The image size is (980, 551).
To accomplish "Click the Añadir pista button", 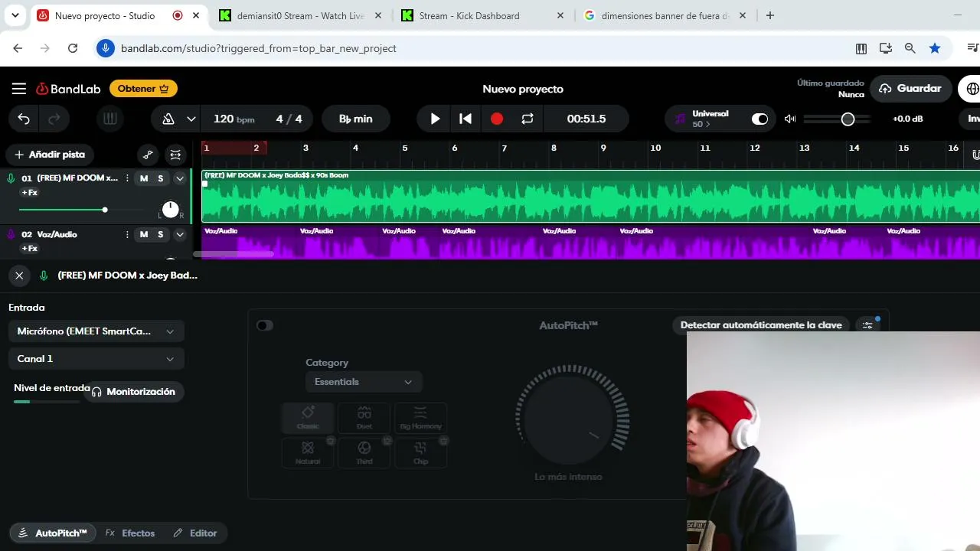I will [50, 155].
